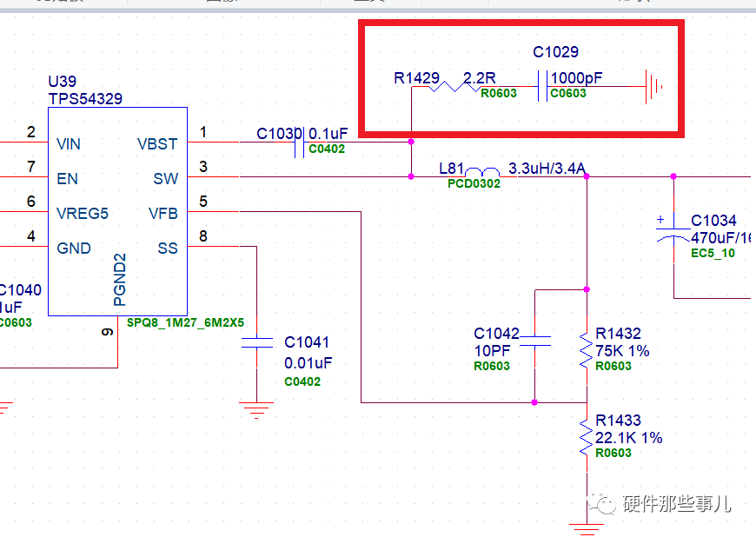This screenshot has height=537, width=756.
Task: Select the ground symbol below R1433
Action: [587, 527]
